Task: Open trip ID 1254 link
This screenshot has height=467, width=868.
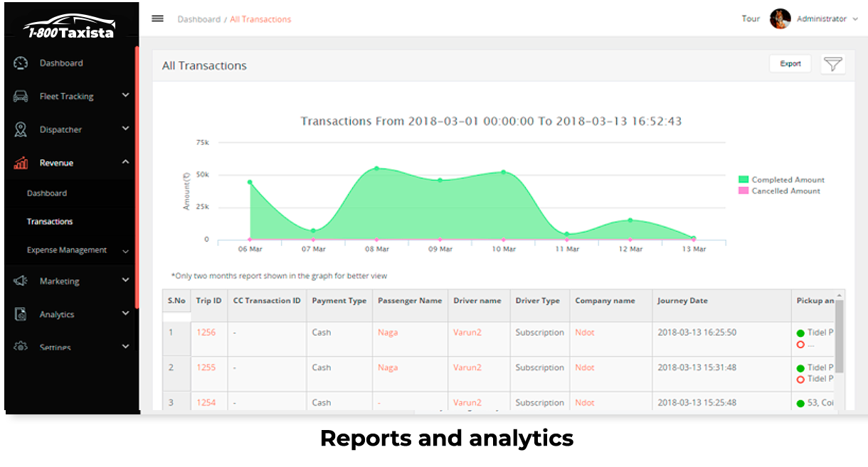Action: coord(206,403)
